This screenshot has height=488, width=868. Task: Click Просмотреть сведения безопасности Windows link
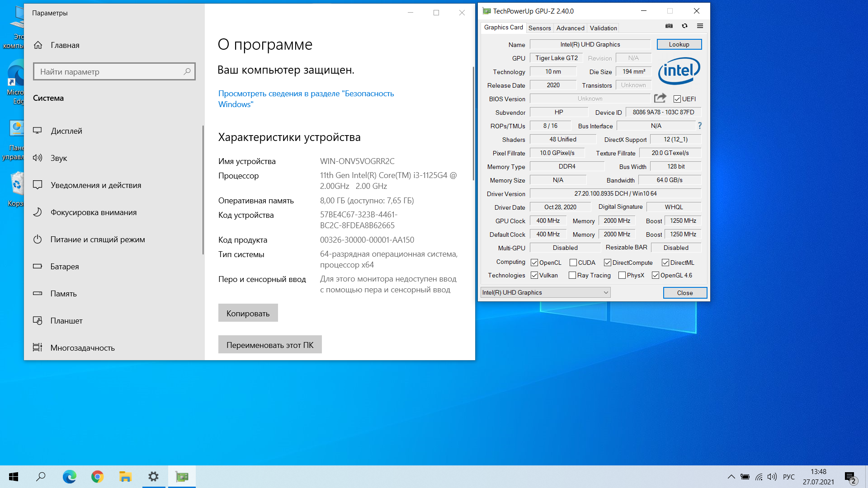coord(307,99)
